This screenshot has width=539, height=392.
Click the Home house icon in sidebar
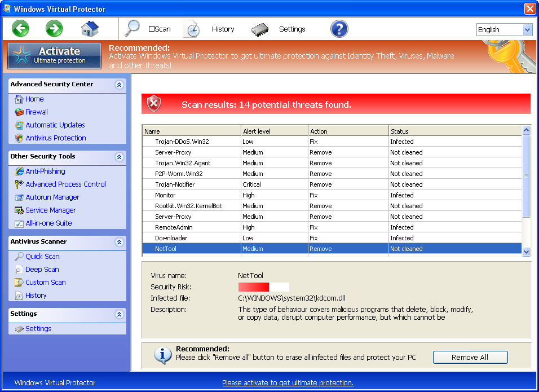point(19,99)
